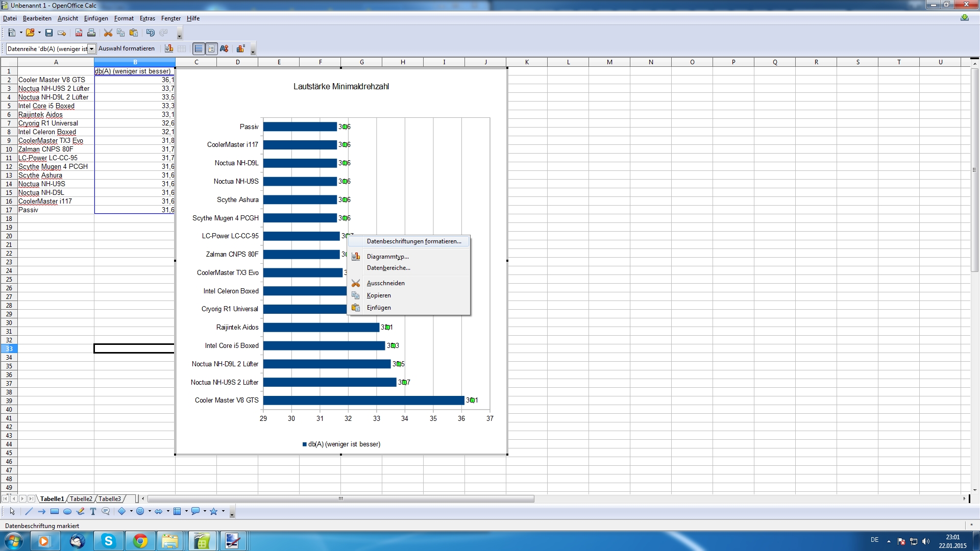Open the Extras menu
Screen dimensions: 980x551
(x=148, y=18)
